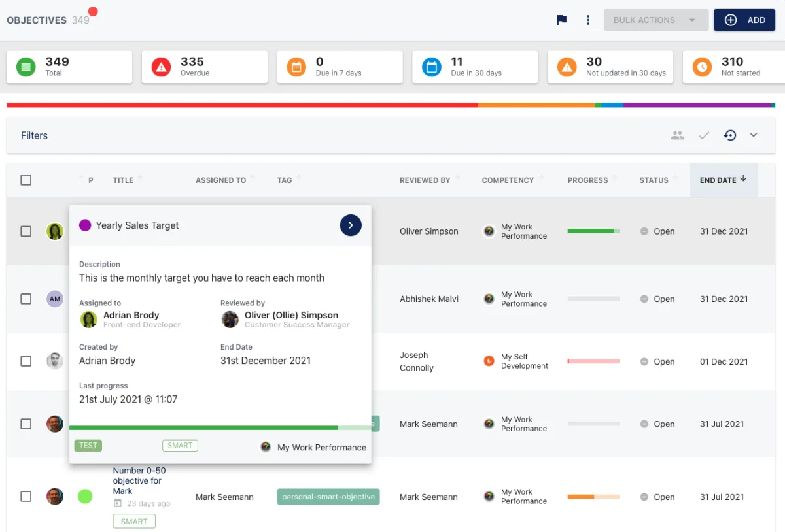Click the avatar in the 31 Dec 2021 top row
Screen dimensions: 785x532
55,231
